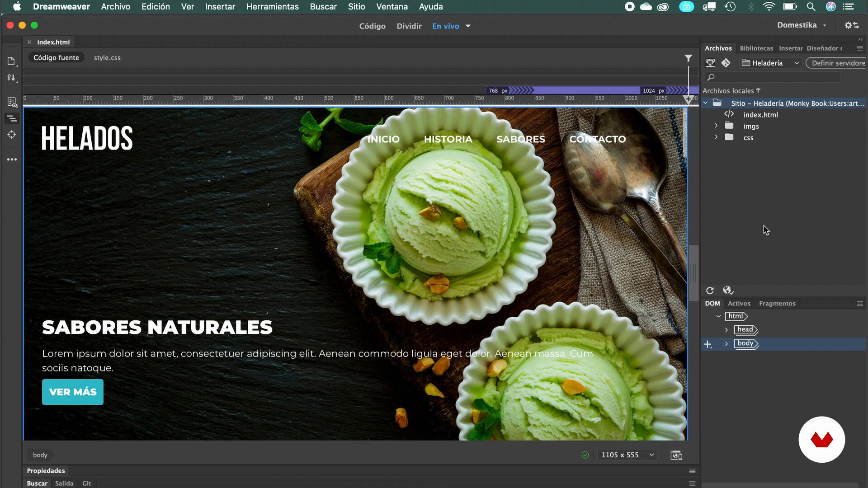868x488 pixels.
Task: Expand the imgs folder in file panel
Action: [x=716, y=126]
